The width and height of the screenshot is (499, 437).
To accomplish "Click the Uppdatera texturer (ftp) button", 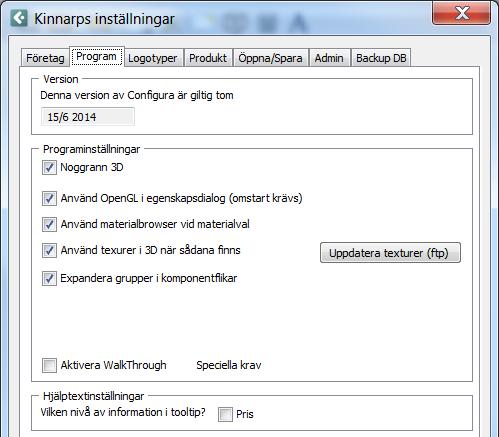I will [390, 253].
